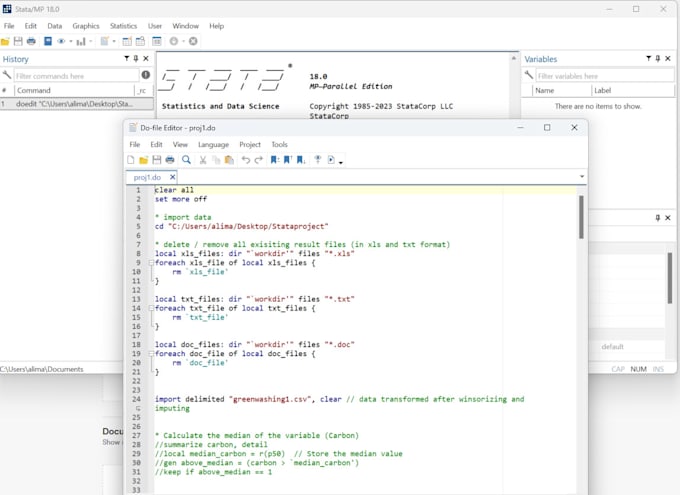Undo last edit in Do-file Editor
Viewport: 680px width, 495px height.
pos(245,160)
